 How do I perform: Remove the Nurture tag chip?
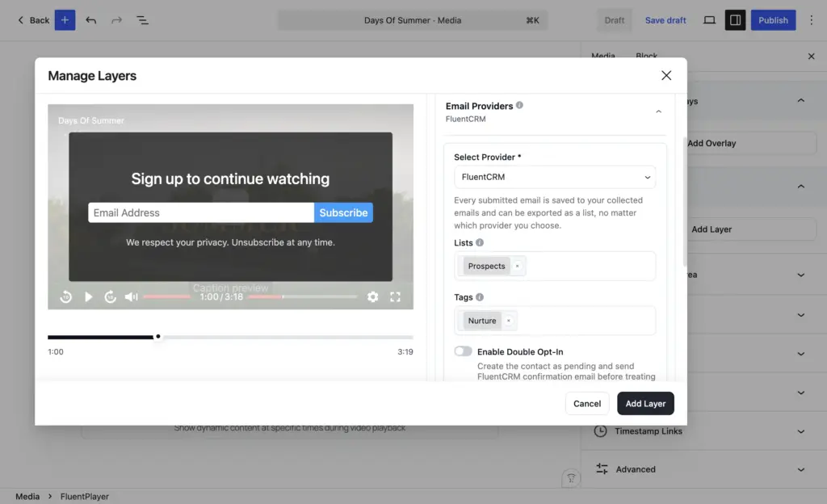(509, 321)
